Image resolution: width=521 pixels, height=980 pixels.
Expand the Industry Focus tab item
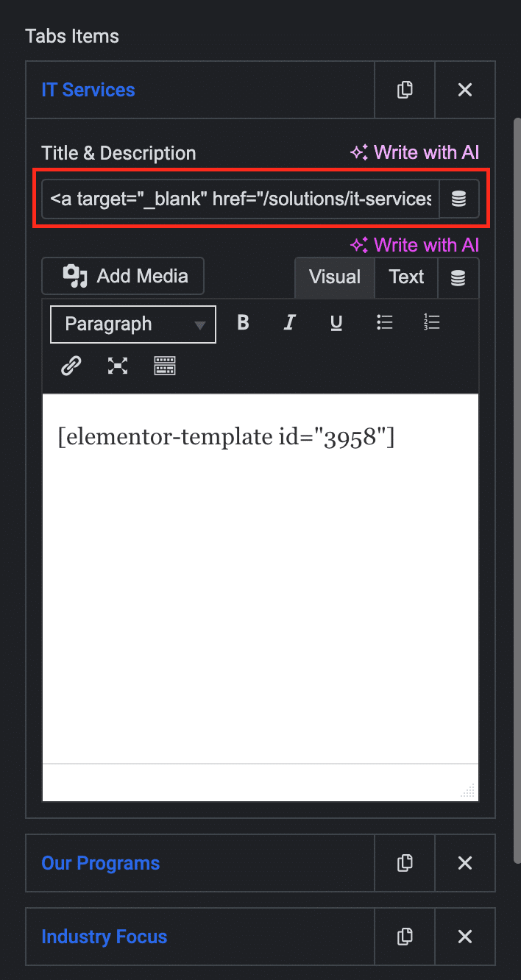[104, 937]
